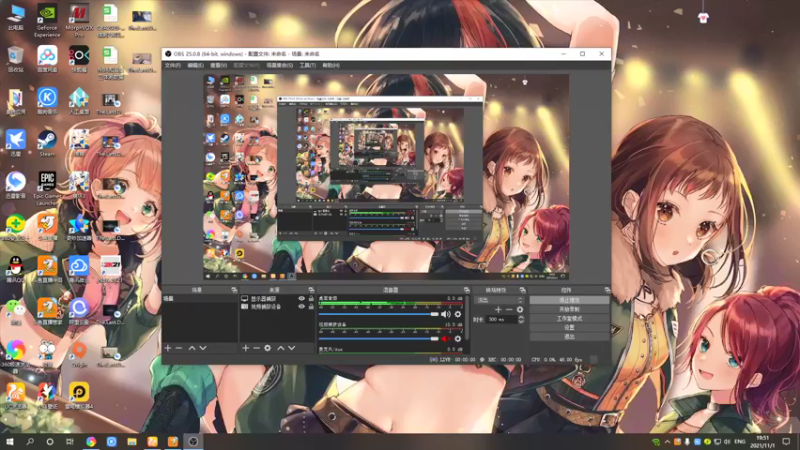
Task: Open video capture device audio settings gear
Action: pos(458,339)
